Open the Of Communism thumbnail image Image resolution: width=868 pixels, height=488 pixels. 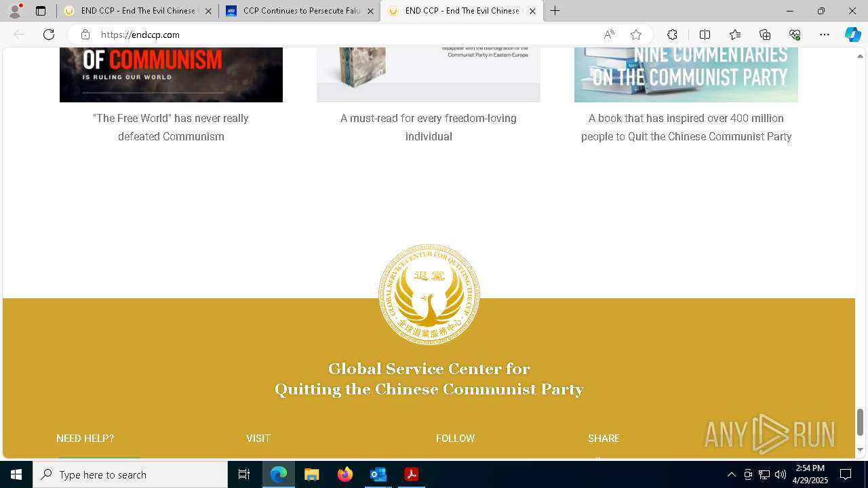171,75
